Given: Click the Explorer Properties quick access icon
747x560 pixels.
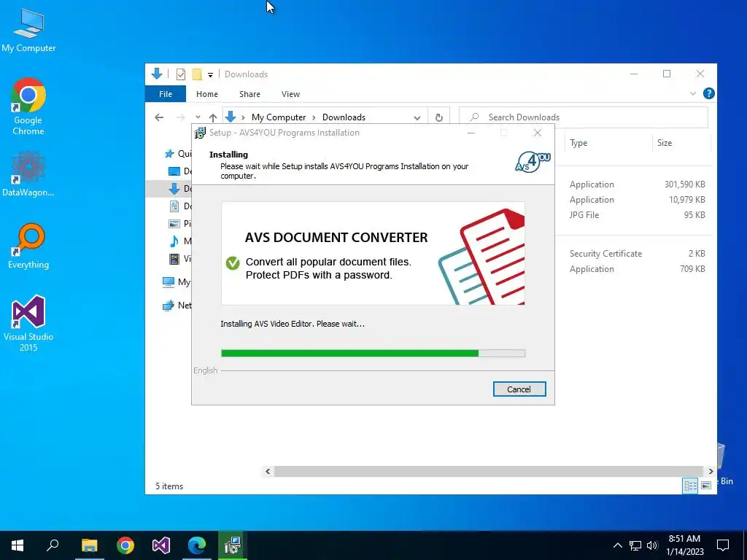Looking at the screenshot, I should point(181,74).
